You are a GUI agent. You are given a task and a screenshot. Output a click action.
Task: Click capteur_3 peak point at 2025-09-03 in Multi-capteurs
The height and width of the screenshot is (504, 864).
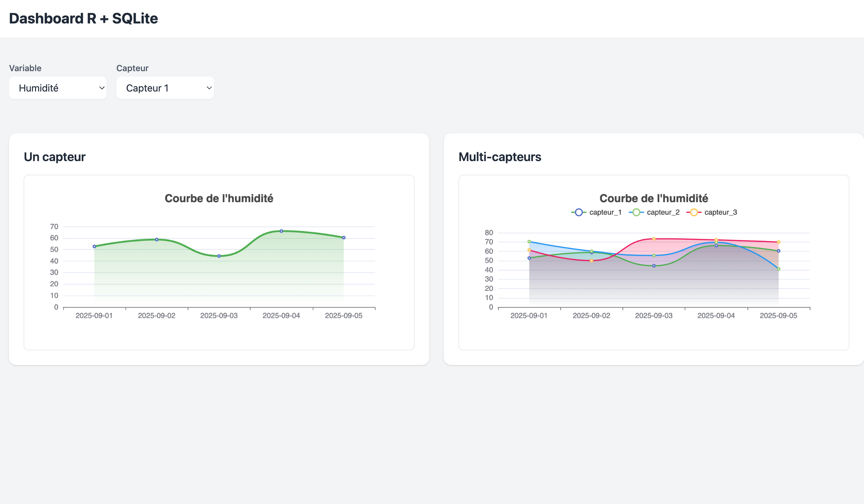pyautogui.click(x=654, y=239)
